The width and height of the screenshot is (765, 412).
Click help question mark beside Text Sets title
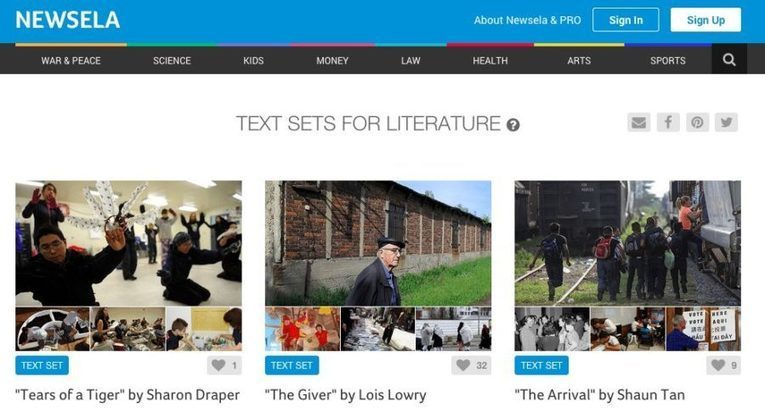(513, 125)
